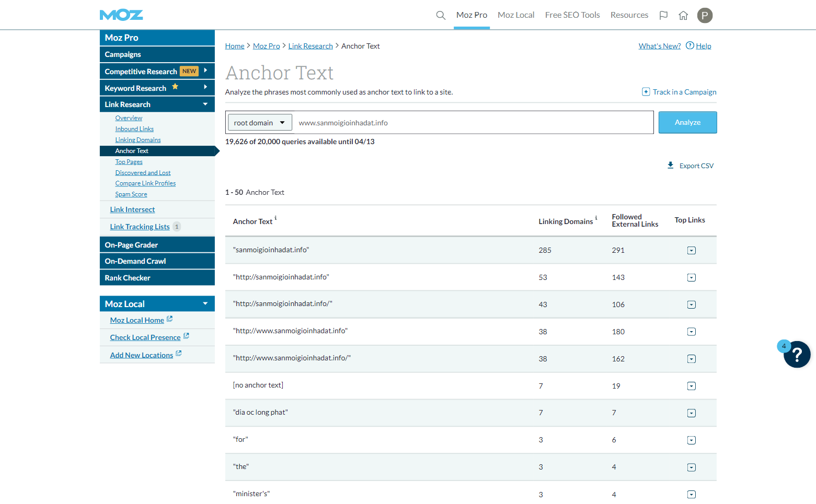Image resolution: width=816 pixels, height=504 pixels.
Task: Go to the home icon in header
Action: point(683,15)
